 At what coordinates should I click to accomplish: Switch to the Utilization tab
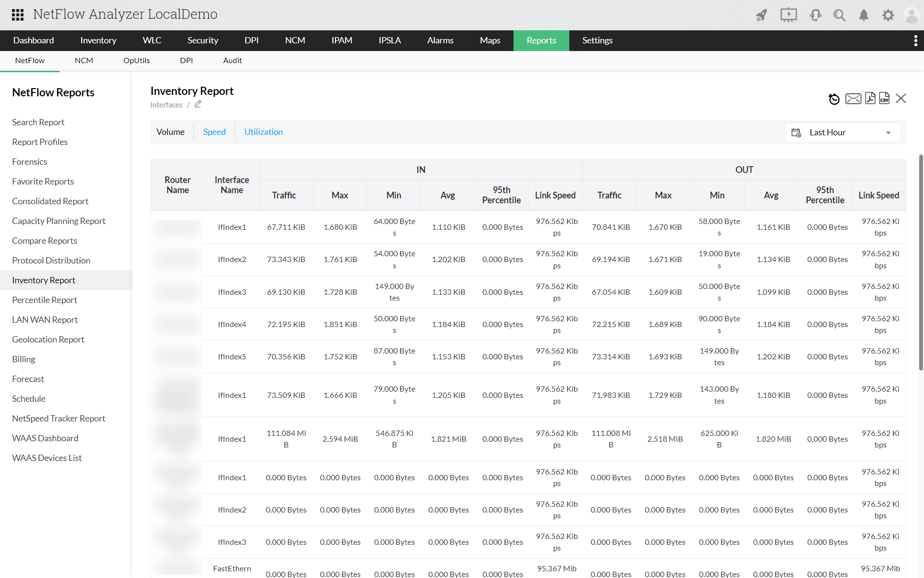point(263,131)
